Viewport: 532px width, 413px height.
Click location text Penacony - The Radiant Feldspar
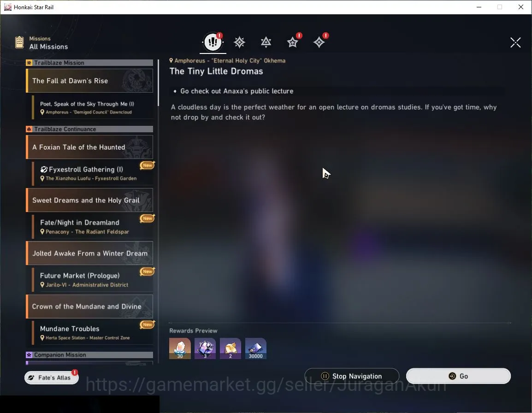(87, 232)
